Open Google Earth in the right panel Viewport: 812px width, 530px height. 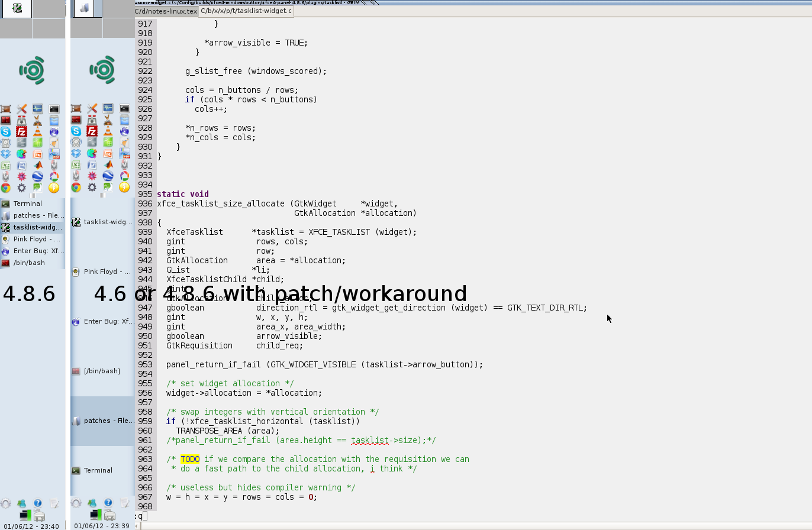(x=108, y=176)
